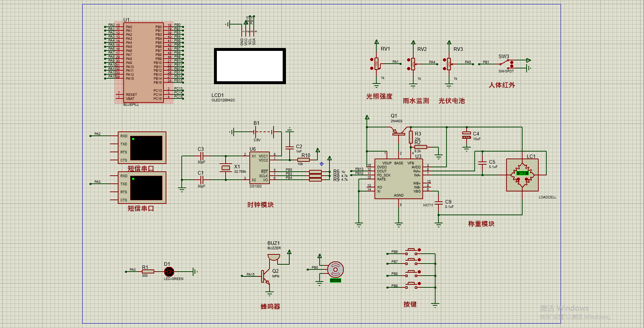The width and height of the screenshot is (644, 328).
Task: Select the Q2 NPN transistor
Action: 265,277
